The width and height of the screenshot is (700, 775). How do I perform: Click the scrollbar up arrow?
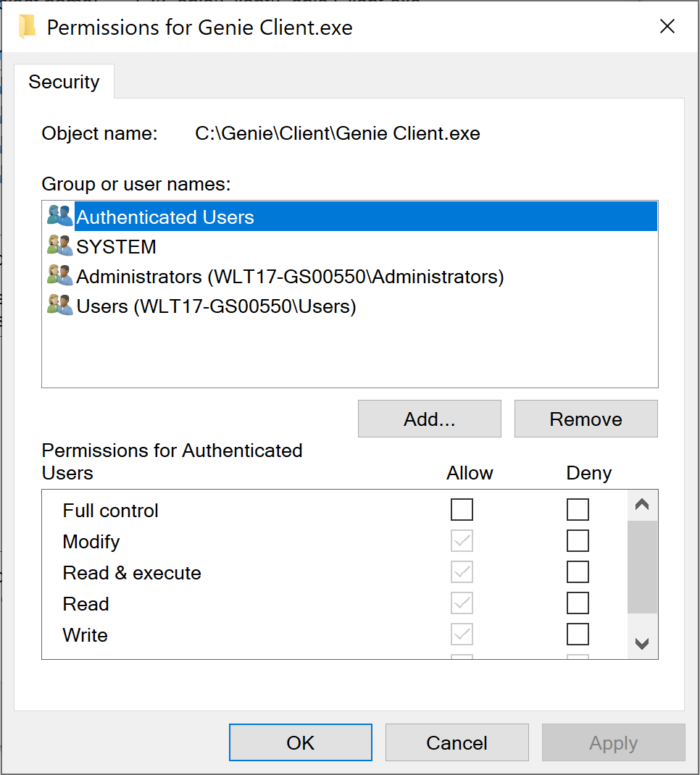642,504
